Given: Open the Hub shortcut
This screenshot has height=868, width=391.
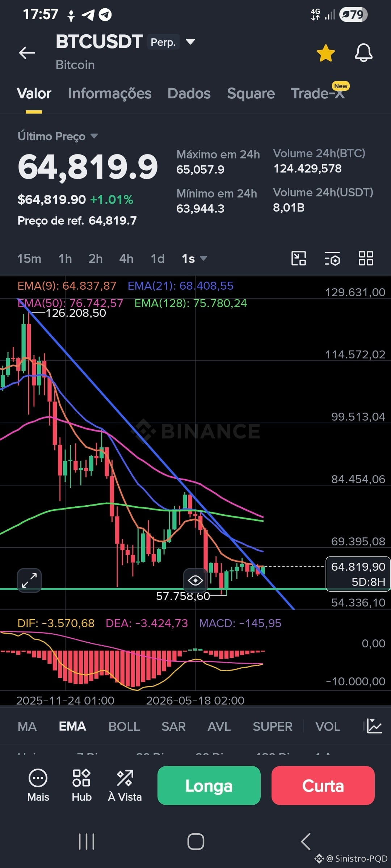Looking at the screenshot, I should point(81,785).
